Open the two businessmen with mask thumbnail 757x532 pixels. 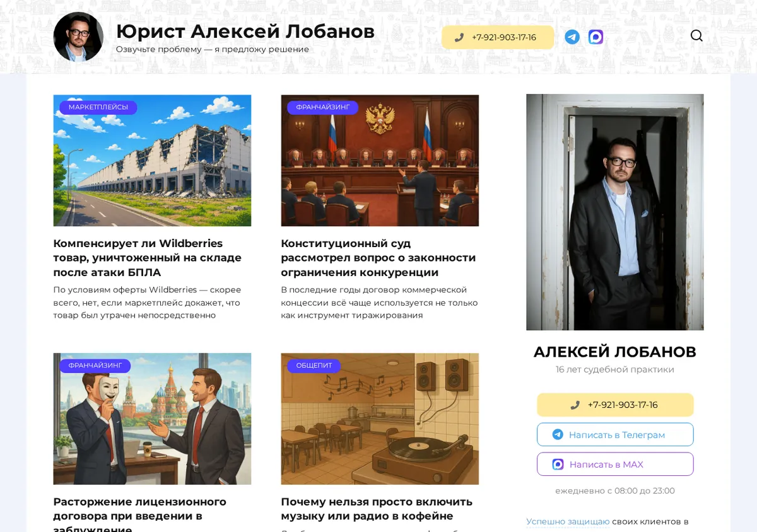(152, 419)
